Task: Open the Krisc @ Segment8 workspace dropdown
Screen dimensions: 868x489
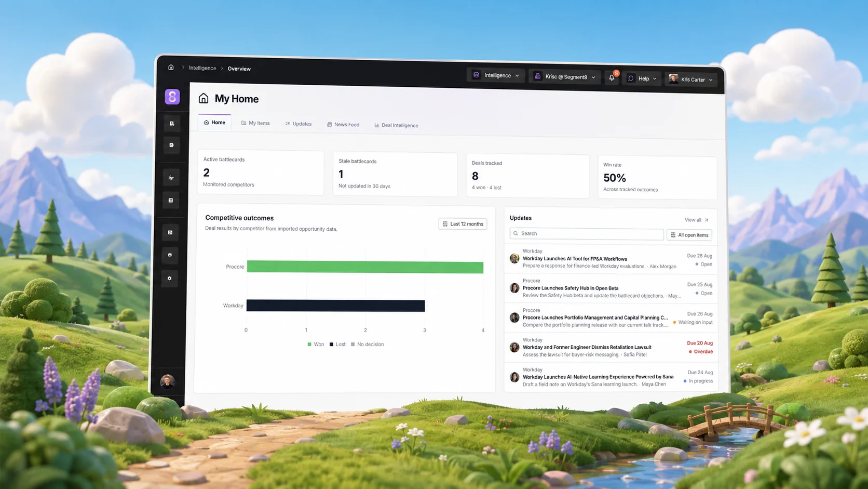Action: (565, 77)
